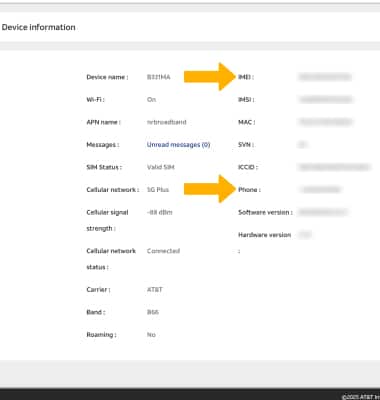Image resolution: width=380 pixels, height=400 pixels.
Task: Select the 'Connected' status value
Action: [163, 251]
